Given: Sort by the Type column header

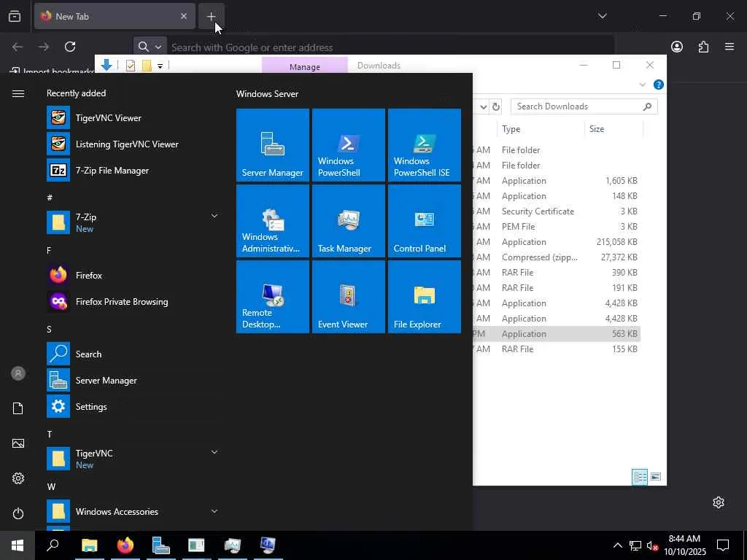Looking at the screenshot, I should (541, 129).
